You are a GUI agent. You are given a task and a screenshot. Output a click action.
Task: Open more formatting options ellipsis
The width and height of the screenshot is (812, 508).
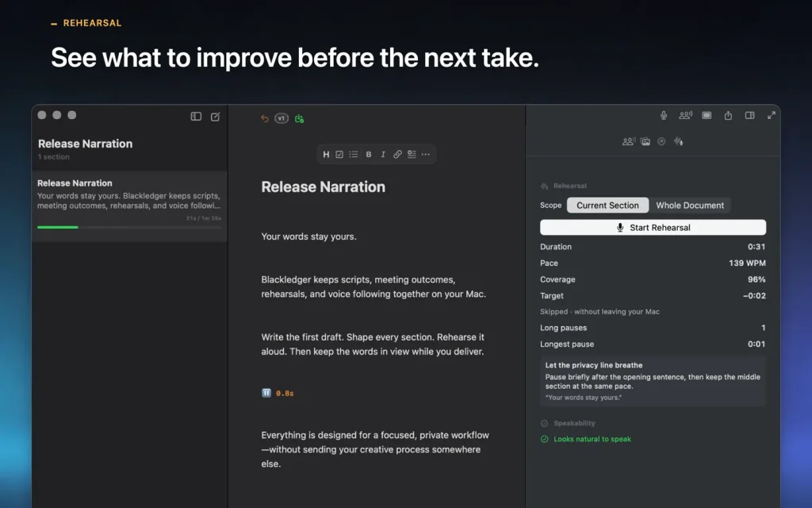click(x=426, y=155)
